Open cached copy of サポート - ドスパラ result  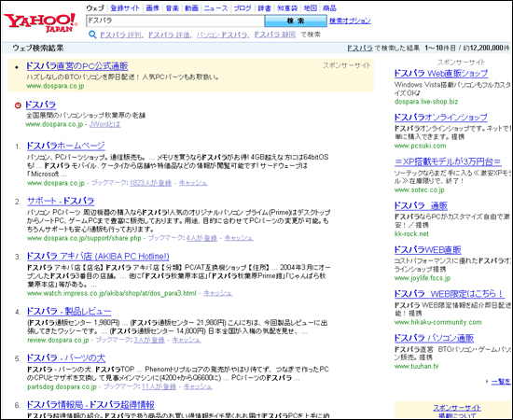click(x=239, y=238)
